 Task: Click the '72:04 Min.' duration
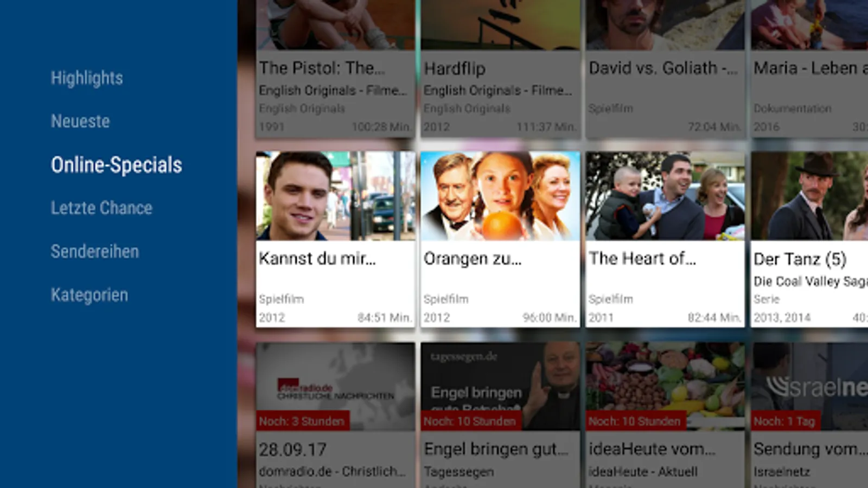click(x=714, y=126)
